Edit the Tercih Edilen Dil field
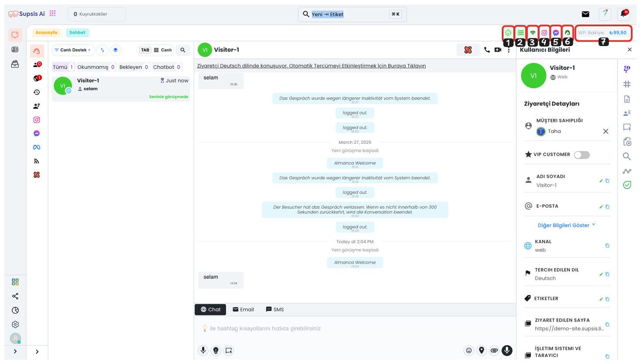 (x=601, y=274)
